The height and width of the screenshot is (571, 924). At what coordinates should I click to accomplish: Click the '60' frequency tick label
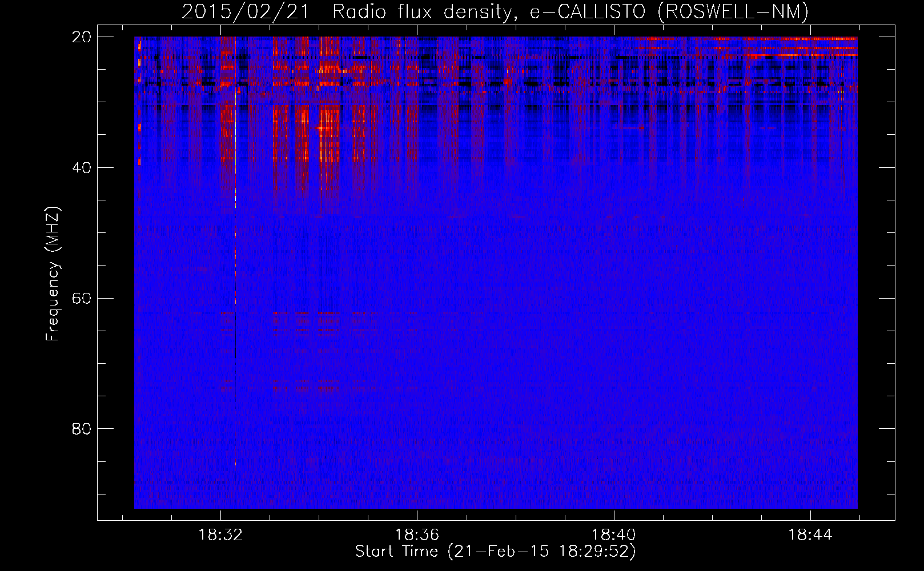pos(82,298)
